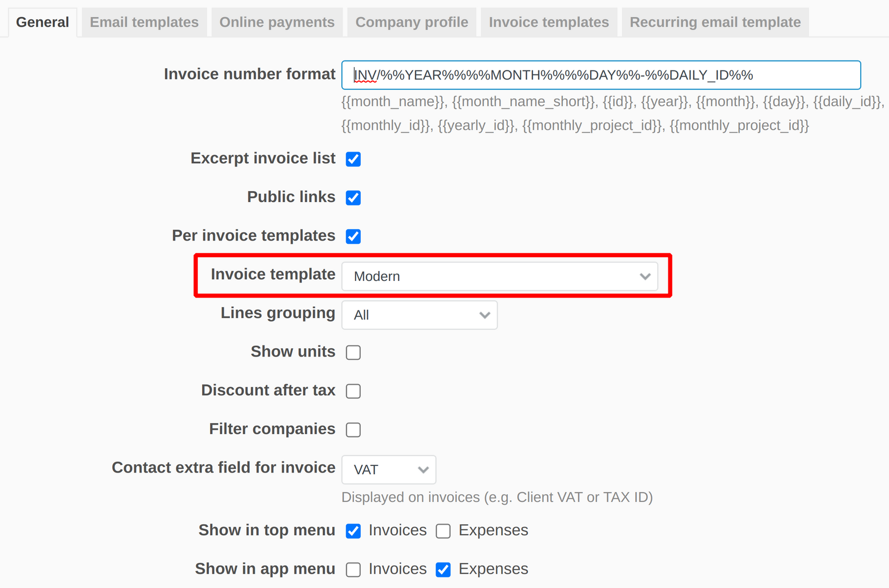The height and width of the screenshot is (588, 889).
Task: Toggle Per invoice templates off
Action: tap(353, 236)
